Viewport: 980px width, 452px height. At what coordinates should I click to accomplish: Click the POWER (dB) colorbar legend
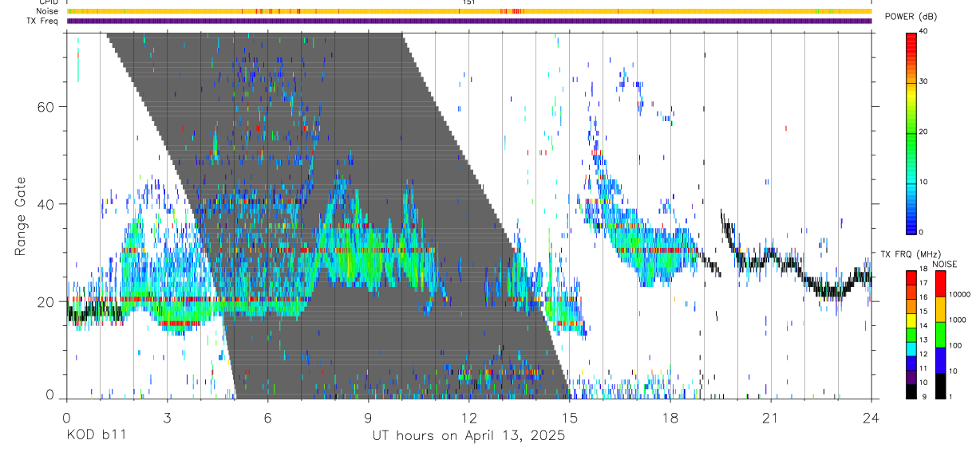(x=911, y=132)
